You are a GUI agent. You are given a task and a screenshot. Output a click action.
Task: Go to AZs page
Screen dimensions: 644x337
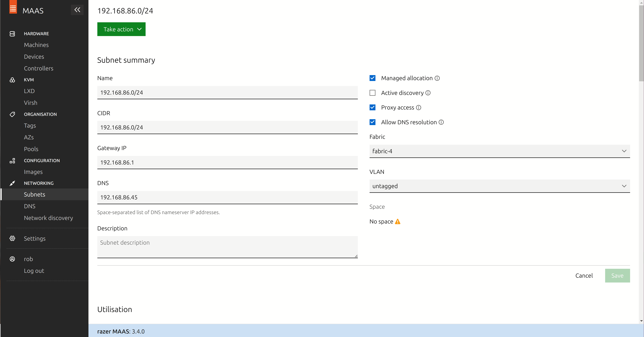(x=29, y=137)
